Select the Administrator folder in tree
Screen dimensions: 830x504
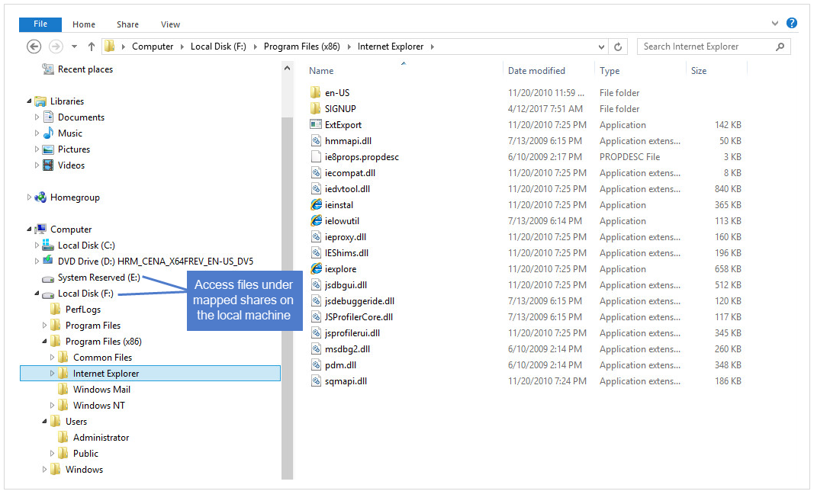tap(101, 438)
